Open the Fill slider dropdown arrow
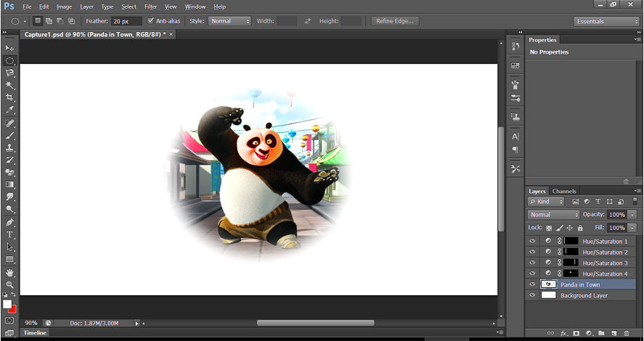This screenshot has width=644, height=341. click(x=632, y=228)
